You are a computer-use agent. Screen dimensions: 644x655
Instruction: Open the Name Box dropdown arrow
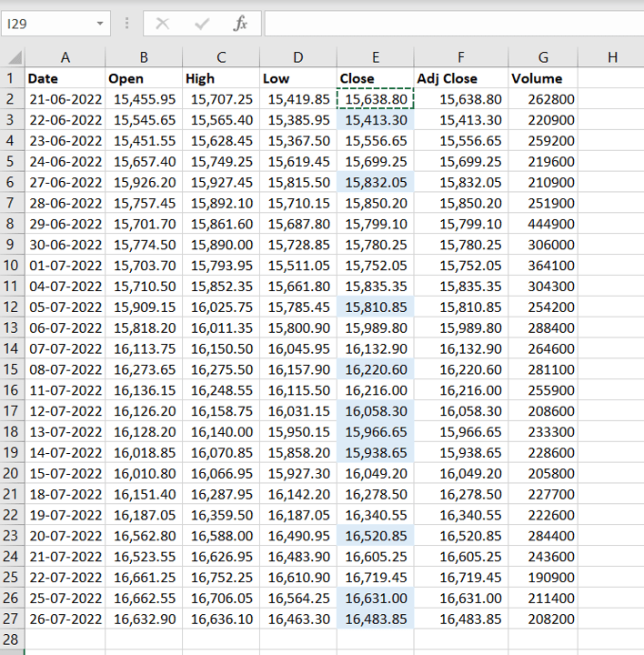[100, 24]
